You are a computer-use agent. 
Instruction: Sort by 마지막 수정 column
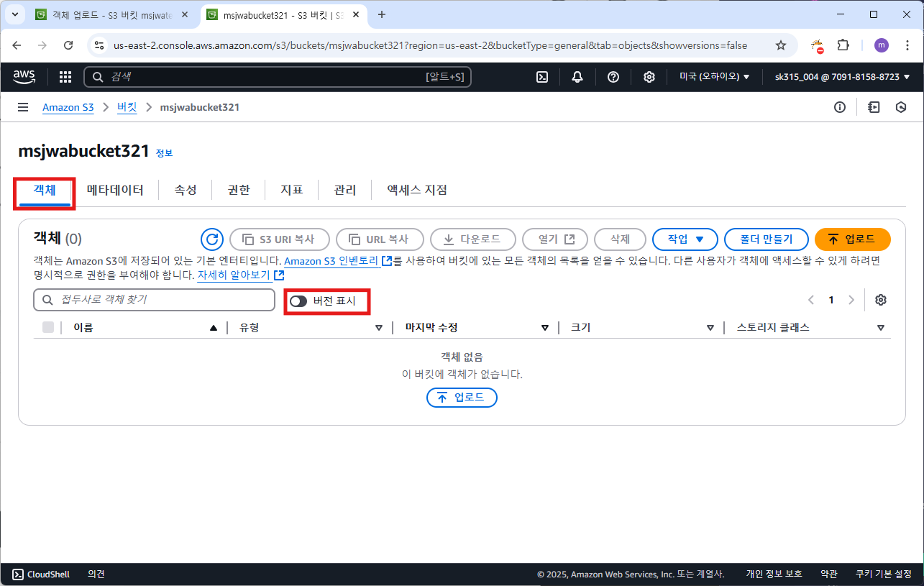(x=545, y=328)
